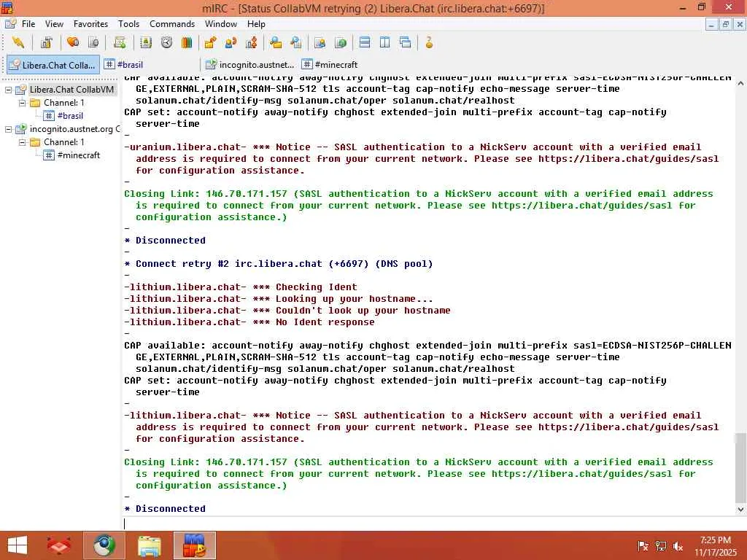The image size is (747, 560).
Task: Open the Favorites toolbar icon
Action: point(73,42)
